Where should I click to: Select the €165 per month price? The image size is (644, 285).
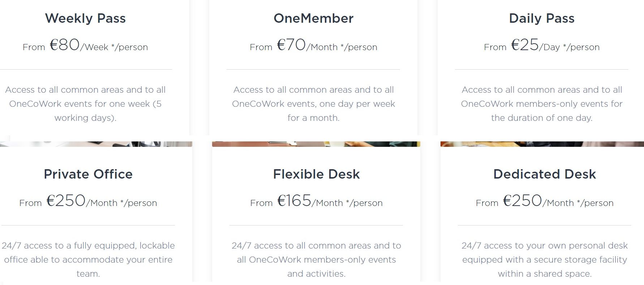tap(294, 201)
